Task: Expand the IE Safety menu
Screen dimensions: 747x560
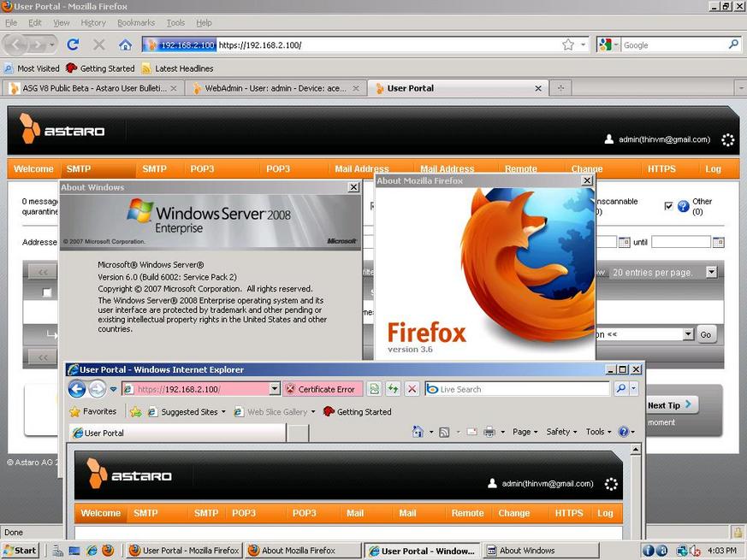Action: click(561, 432)
